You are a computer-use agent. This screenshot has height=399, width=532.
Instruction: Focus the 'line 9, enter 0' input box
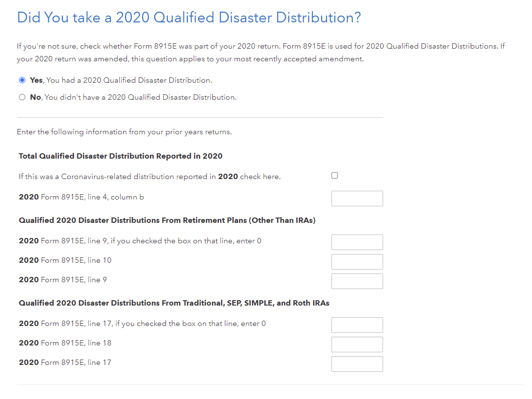click(x=357, y=242)
